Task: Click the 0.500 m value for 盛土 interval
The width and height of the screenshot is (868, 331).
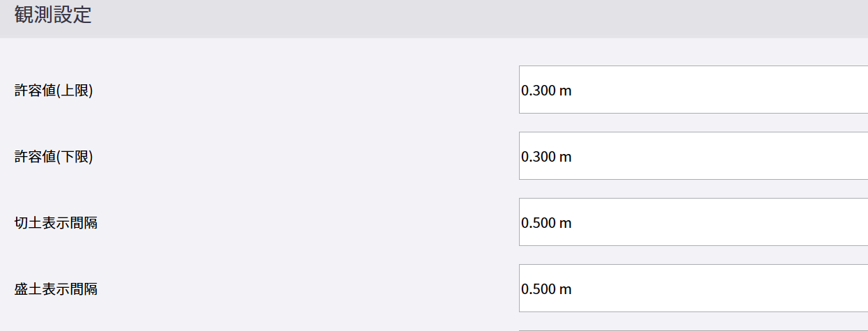Action: pyautogui.click(x=546, y=289)
